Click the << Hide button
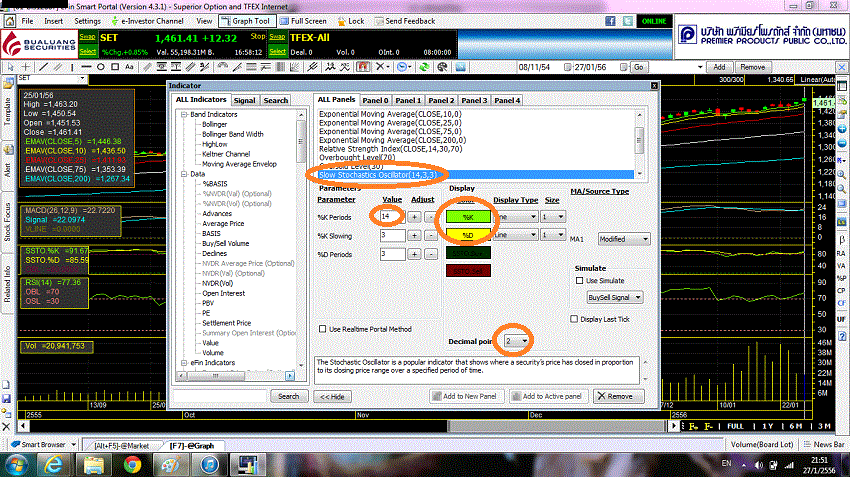Image resolution: width=850 pixels, height=477 pixels. click(x=332, y=397)
